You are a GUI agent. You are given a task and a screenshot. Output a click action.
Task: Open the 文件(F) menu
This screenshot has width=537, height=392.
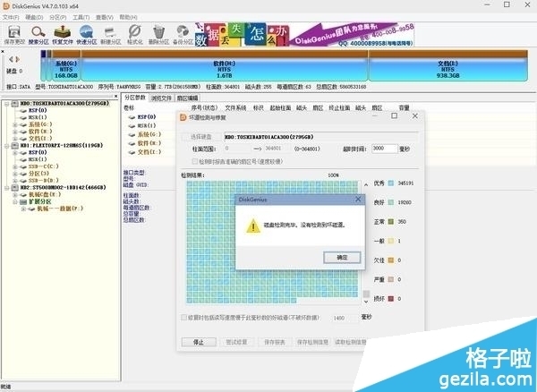click(x=11, y=17)
